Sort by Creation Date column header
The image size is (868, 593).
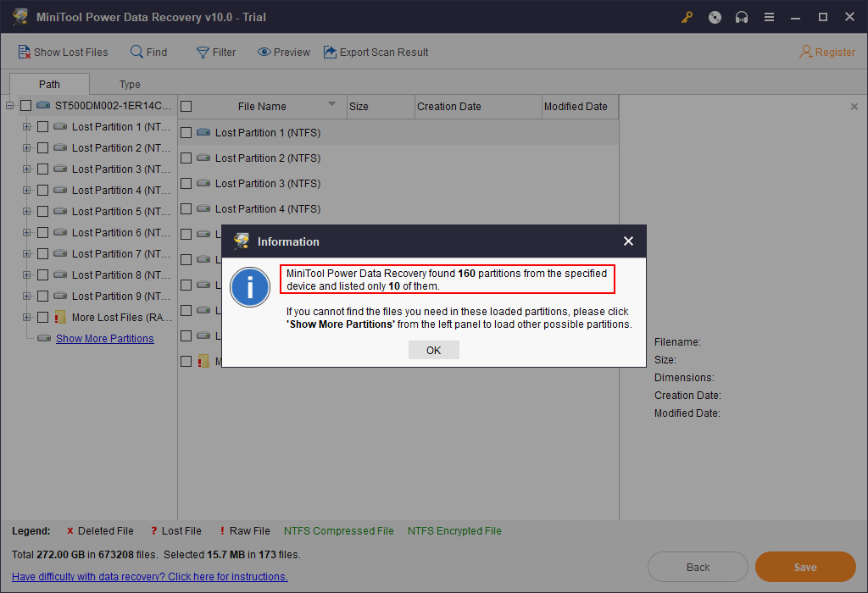(x=478, y=106)
